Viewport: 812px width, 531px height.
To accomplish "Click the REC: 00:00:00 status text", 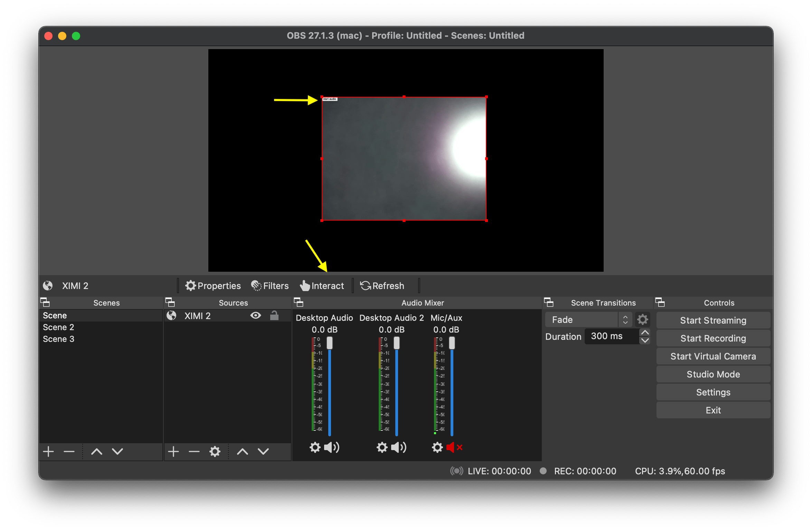I will click(585, 471).
